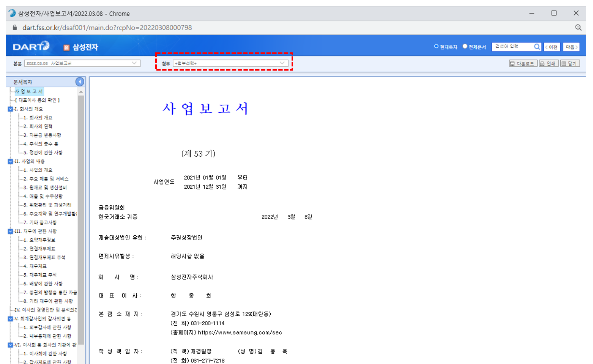Image resolution: width=593 pixels, height=364 pixels.
Task: Open 1. 요약재무정보 in the tree
Action: 39,240
